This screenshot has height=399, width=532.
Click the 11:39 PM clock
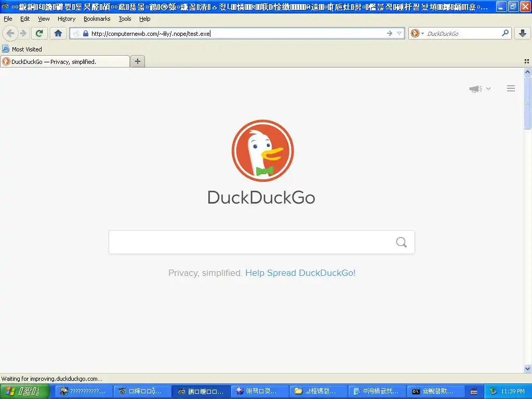[x=513, y=392]
